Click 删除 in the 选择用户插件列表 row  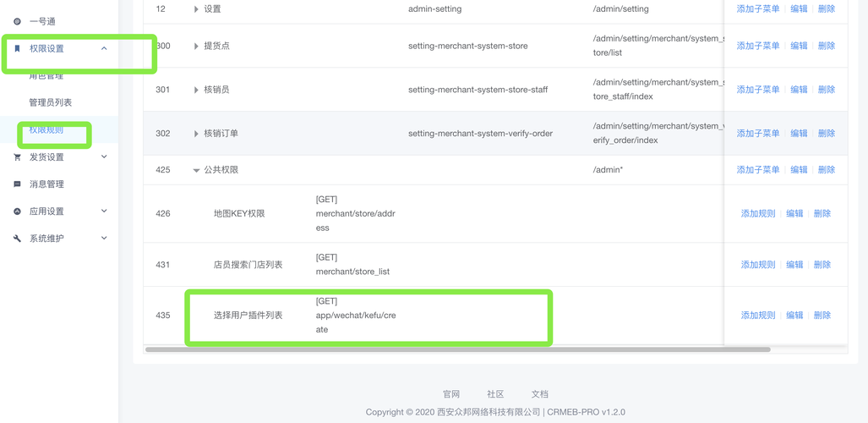point(822,315)
